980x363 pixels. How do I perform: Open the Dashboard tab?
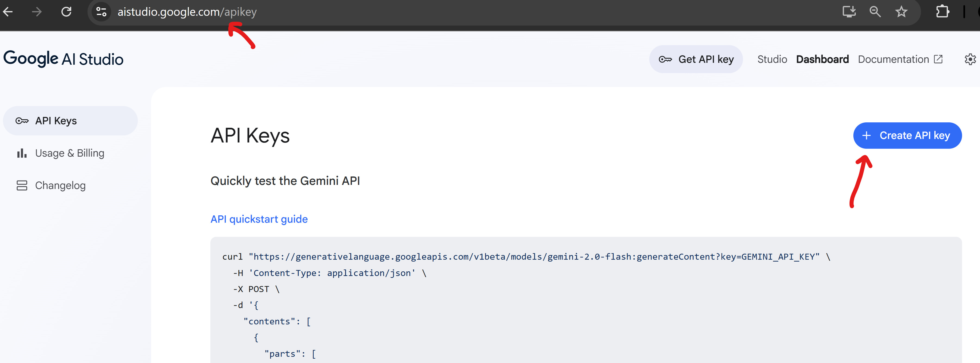[x=822, y=59]
